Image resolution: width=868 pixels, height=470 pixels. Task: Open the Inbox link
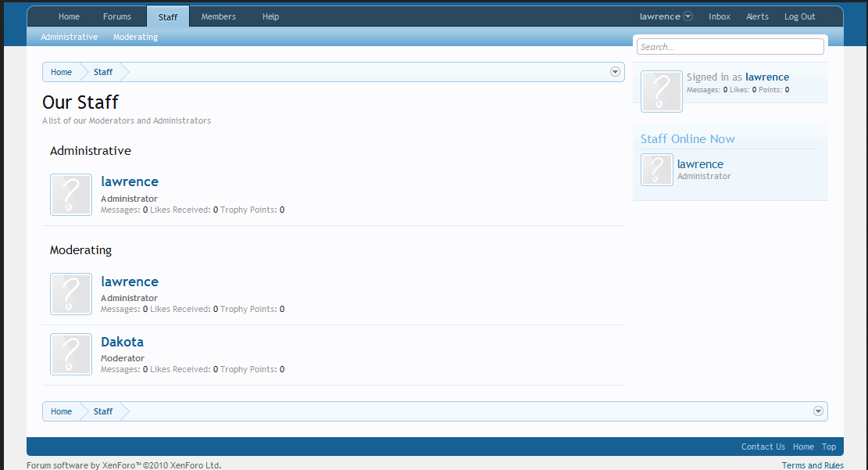click(x=720, y=16)
